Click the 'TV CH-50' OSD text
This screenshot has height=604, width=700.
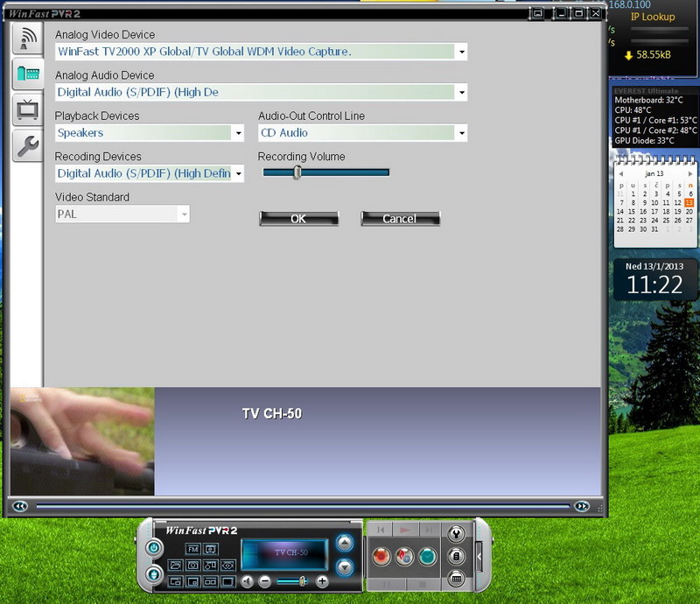click(x=272, y=414)
